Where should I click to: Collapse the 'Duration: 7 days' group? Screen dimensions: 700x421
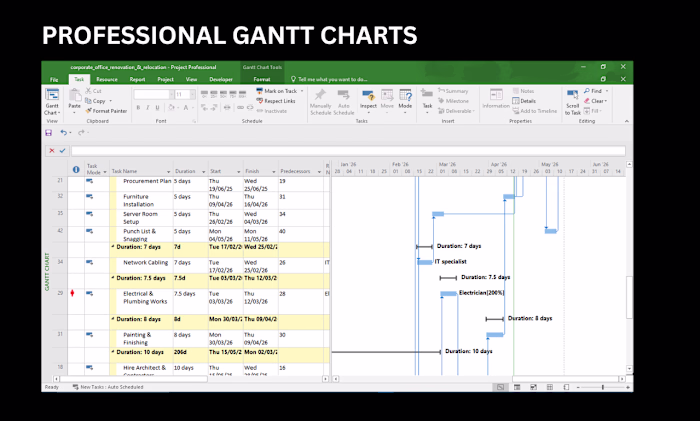coord(113,246)
